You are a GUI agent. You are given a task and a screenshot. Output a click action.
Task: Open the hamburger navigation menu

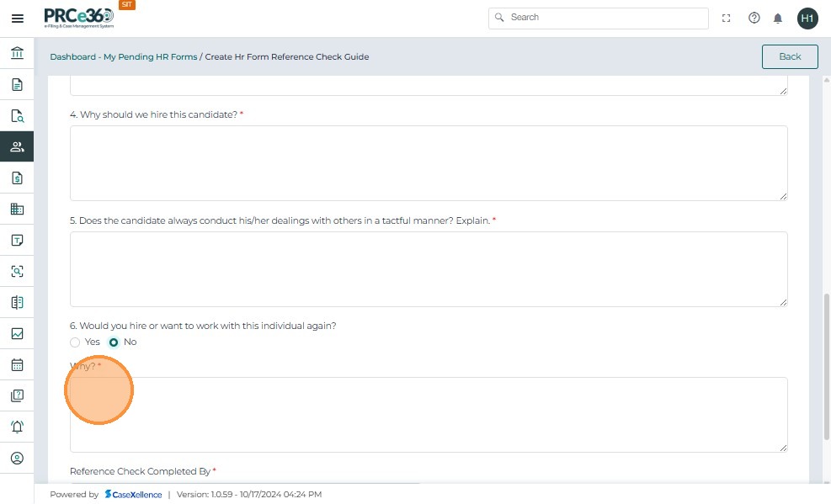click(x=17, y=19)
